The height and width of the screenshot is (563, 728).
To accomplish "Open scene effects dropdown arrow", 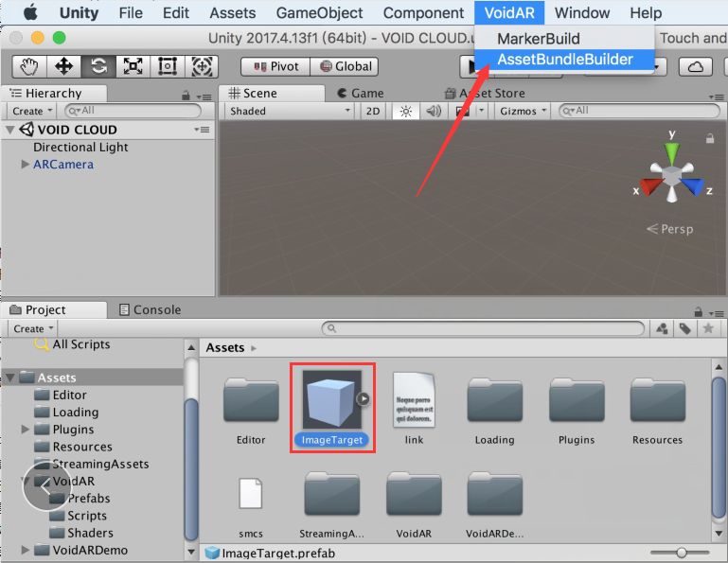I will (482, 111).
